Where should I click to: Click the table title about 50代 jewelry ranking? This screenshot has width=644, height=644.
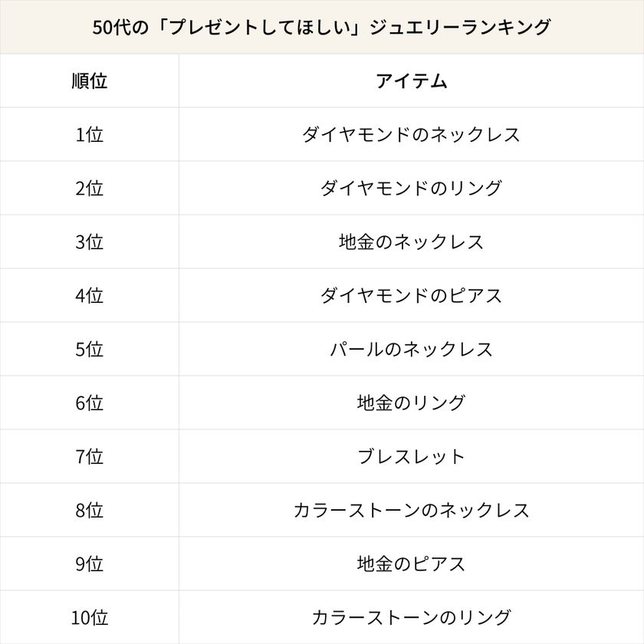(321, 27)
